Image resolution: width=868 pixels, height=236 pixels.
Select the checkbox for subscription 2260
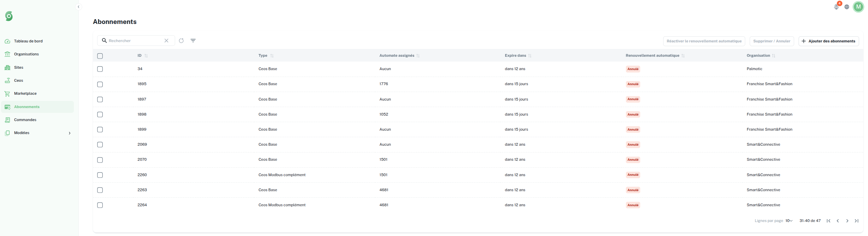(100, 175)
